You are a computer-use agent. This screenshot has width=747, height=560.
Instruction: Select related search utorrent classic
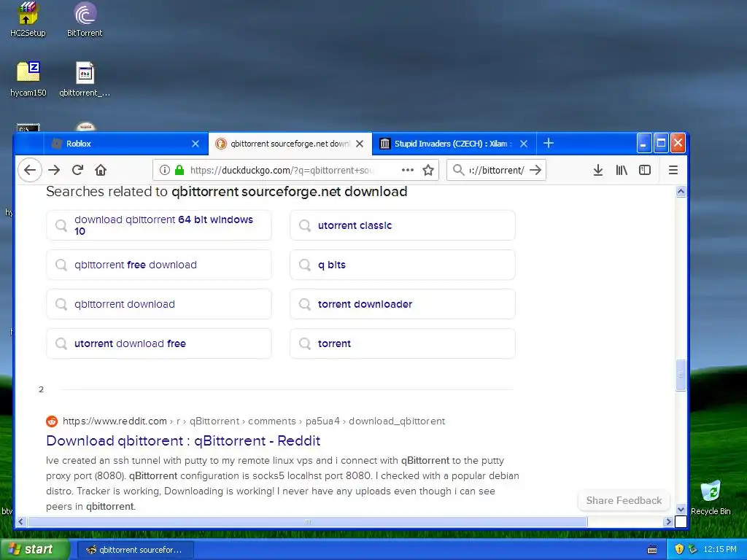(403, 225)
